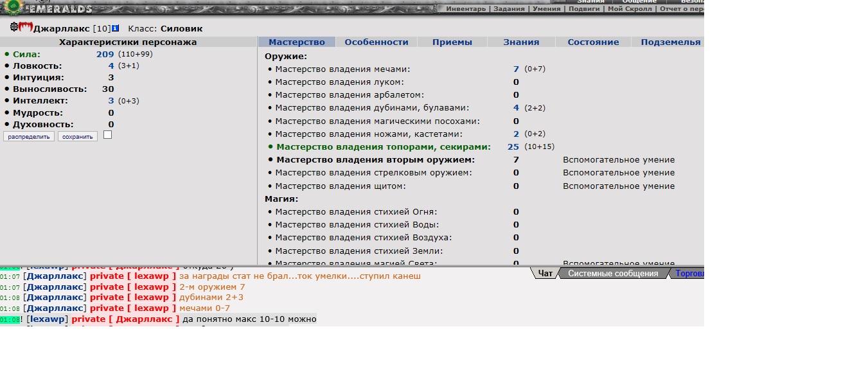The height and width of the screenshot is (372, 868).
Task: Click Мастерство владения щитом
Action: click(x=341, y=186)
